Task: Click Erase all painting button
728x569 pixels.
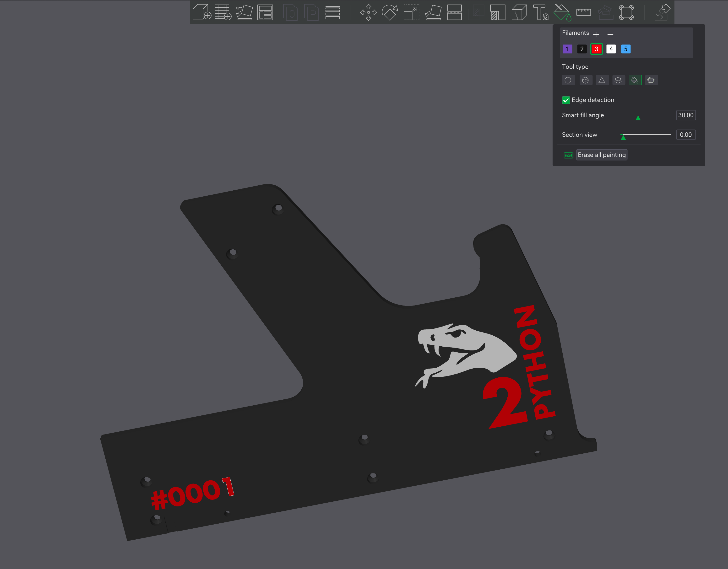Action: coord(602,155)
